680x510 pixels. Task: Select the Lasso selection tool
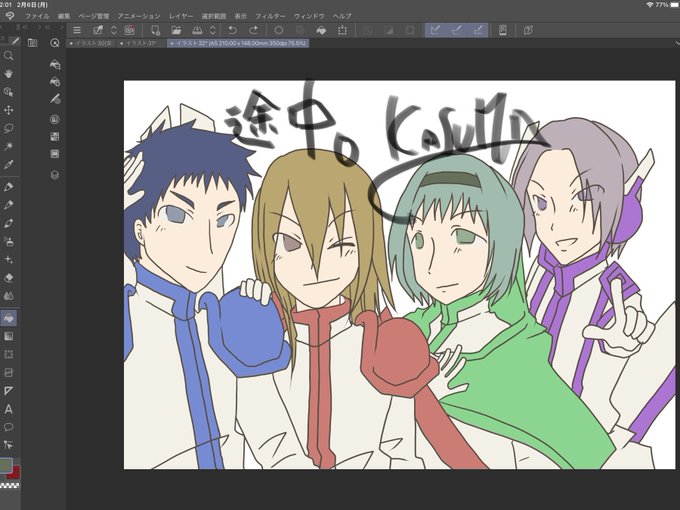(x=8, y=128)
